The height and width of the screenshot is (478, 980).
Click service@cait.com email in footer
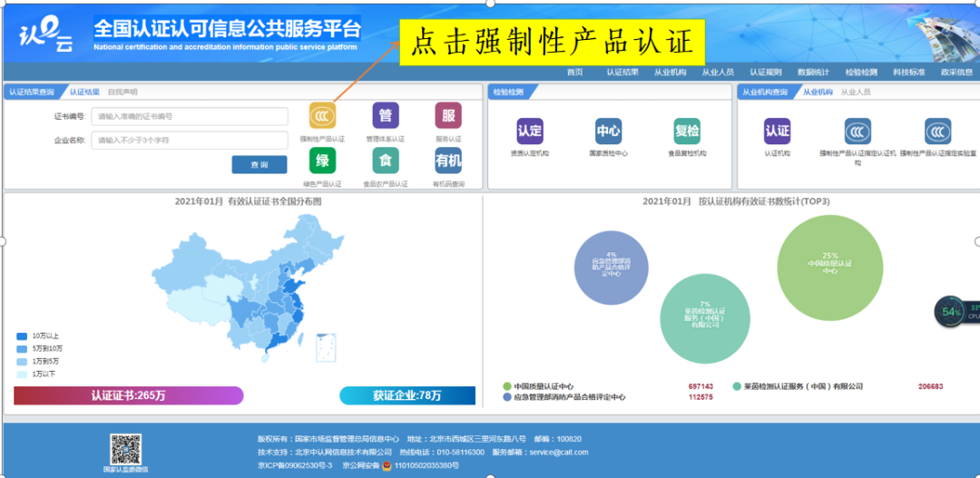(x=559, y=453)
